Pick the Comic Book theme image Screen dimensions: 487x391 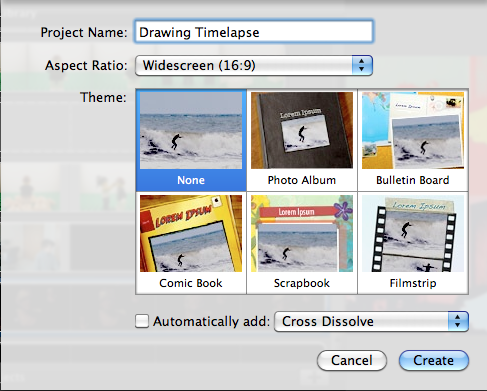[191, 233]
